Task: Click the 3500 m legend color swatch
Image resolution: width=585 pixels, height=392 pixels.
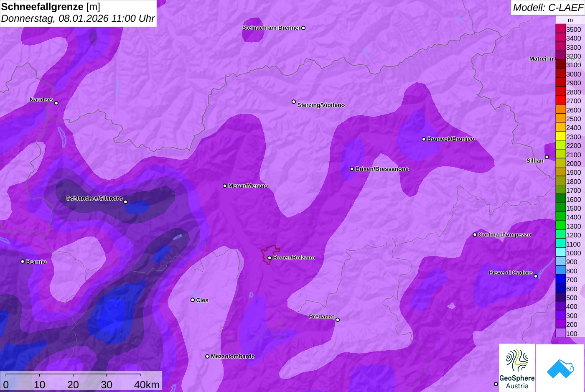Action: tap(561, 29)
